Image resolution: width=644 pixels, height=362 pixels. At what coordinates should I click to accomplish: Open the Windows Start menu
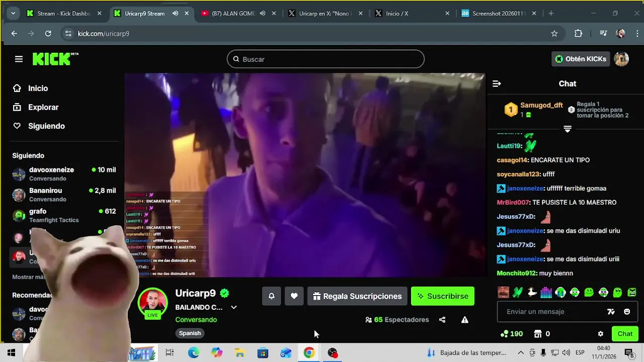[11, 353]
